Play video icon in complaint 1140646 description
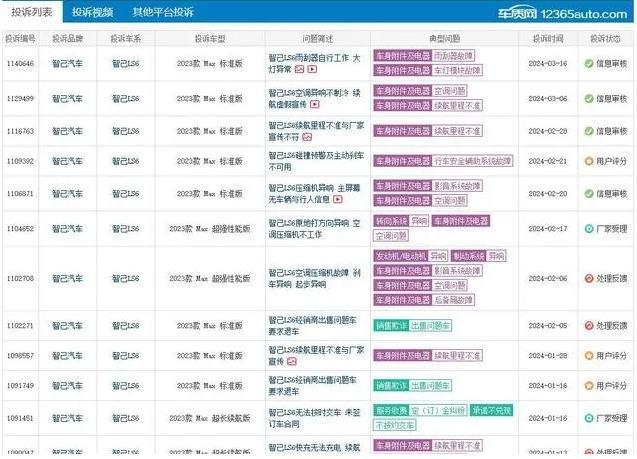The image size is (637, 459). click(312, 69)
